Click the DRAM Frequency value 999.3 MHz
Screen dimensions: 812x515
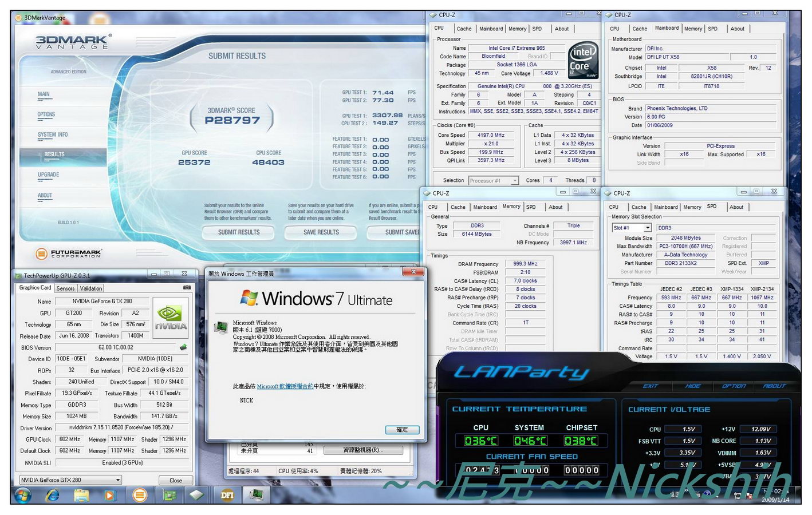(525, 264)
